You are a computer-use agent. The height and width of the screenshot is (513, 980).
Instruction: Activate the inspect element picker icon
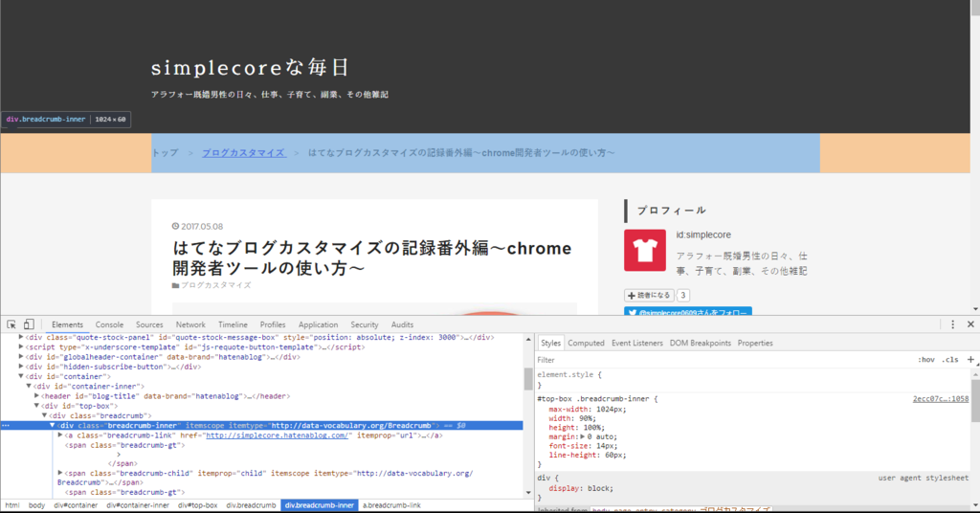point(11,324)
